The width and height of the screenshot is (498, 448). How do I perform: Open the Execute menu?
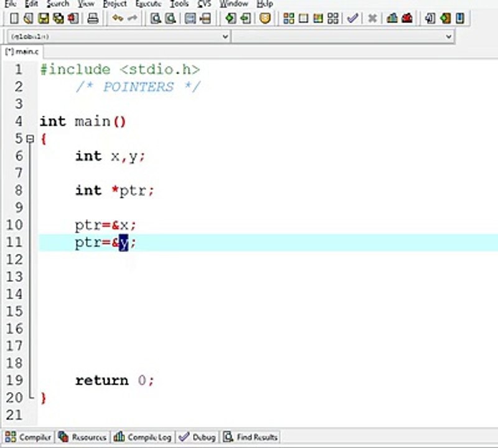pyautogui.click(x=148, y=4)
